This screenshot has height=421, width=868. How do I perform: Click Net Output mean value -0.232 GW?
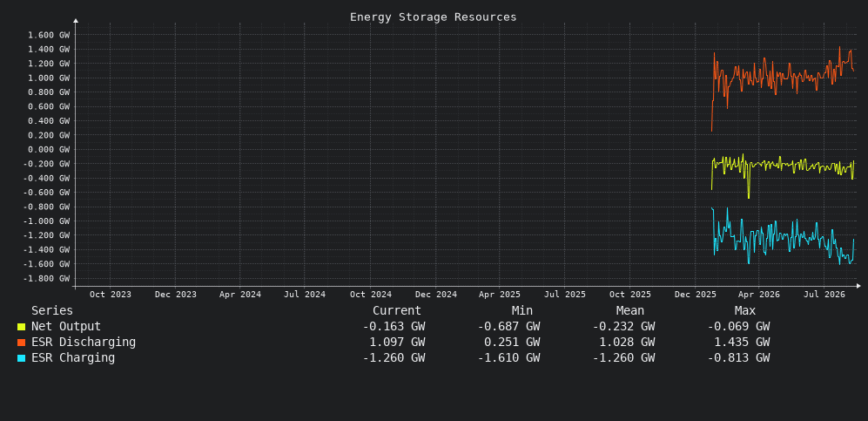click(x=624, y=327)
